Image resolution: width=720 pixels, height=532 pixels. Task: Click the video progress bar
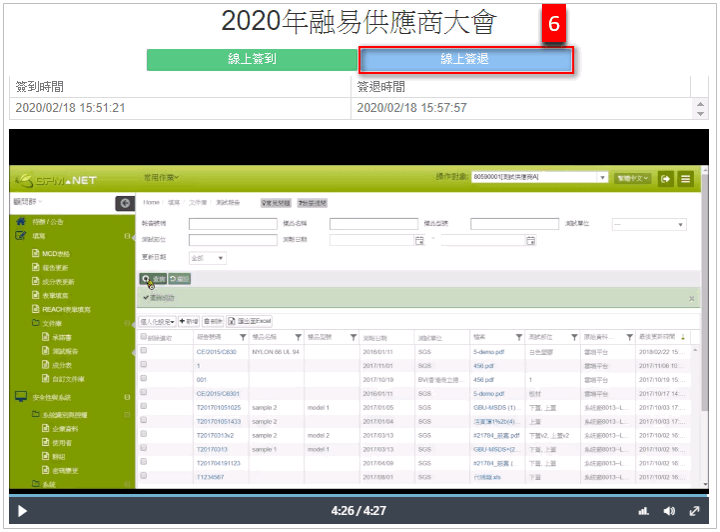point(359,495)
